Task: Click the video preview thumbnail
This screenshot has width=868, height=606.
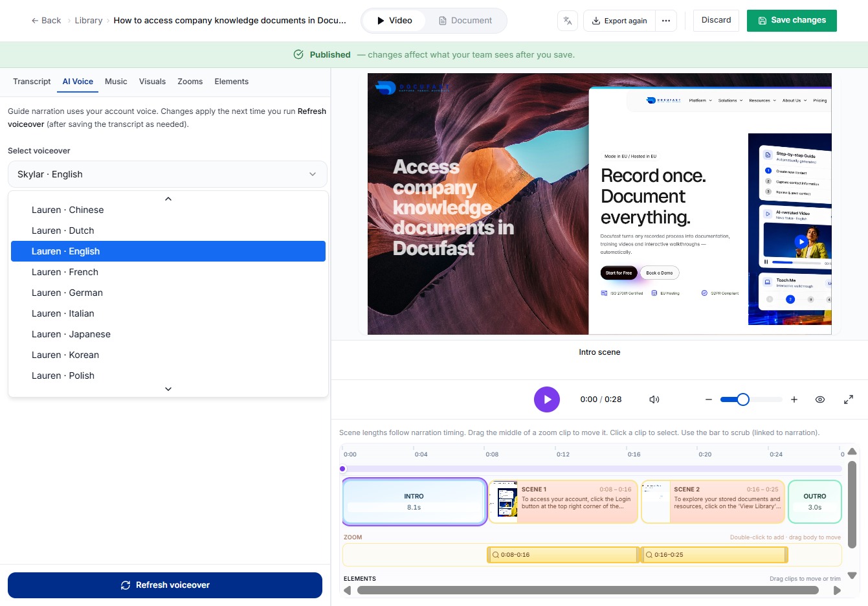Action: coord(599,204)
